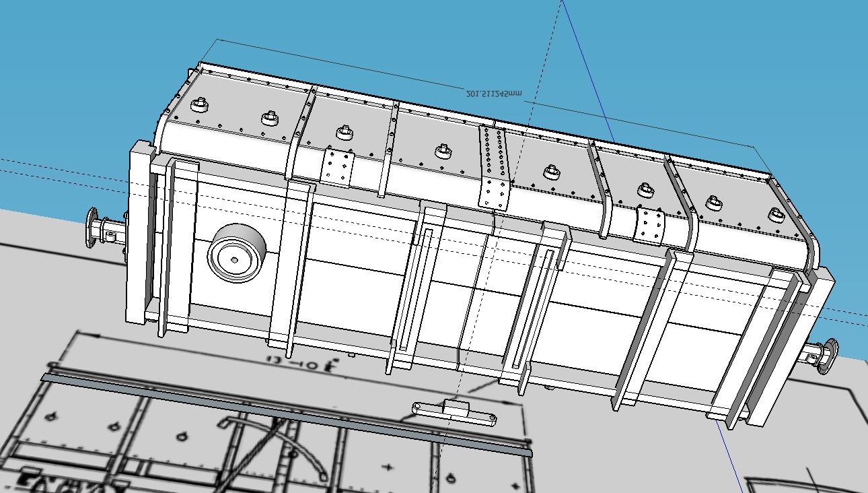
Task: Click the 13'-10 dimension text on the blueprint
Action: click(x=304, y=364)
